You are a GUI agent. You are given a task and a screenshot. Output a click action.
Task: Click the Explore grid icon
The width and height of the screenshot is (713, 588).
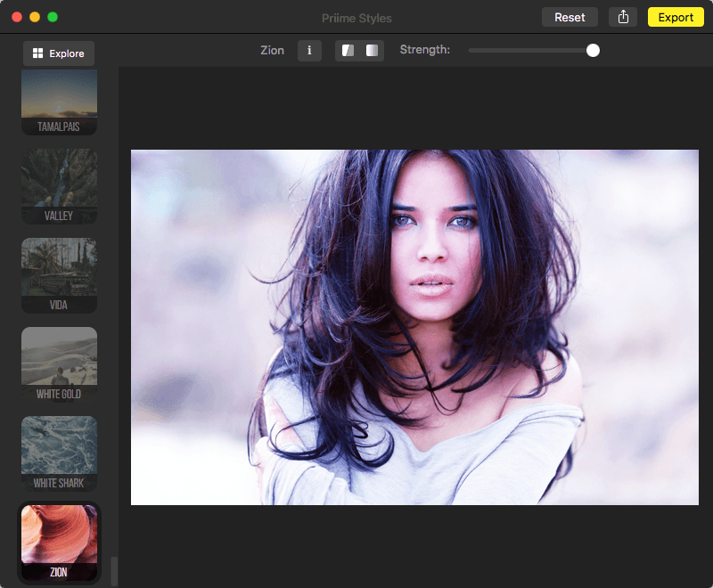37,53
